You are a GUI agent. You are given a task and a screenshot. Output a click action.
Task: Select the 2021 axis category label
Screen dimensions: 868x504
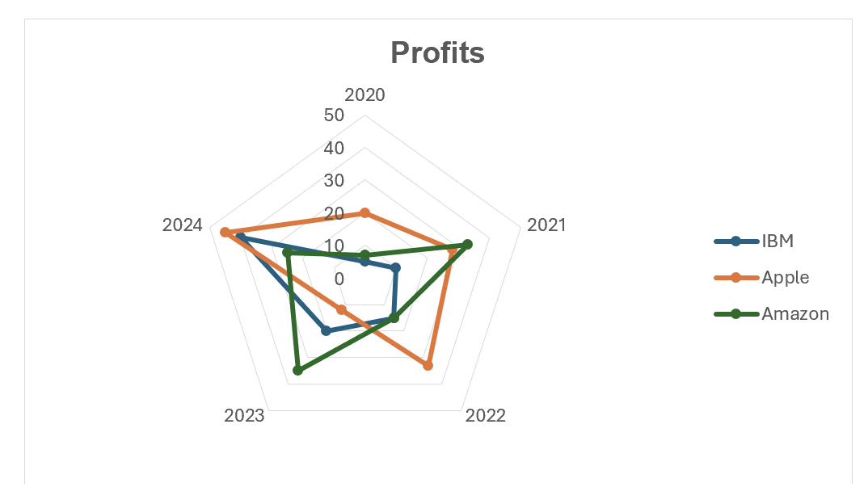pyautogui.click(x=546, y=225)
